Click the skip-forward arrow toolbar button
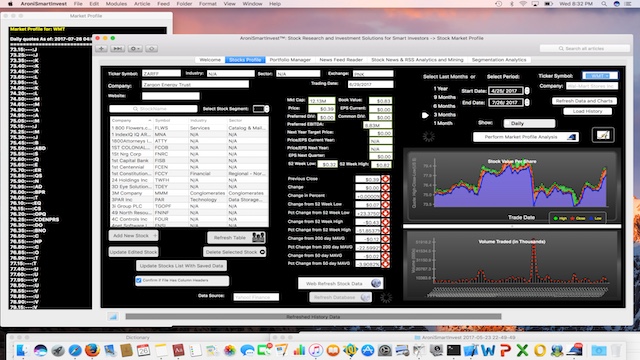 click(x=117, y=49)
